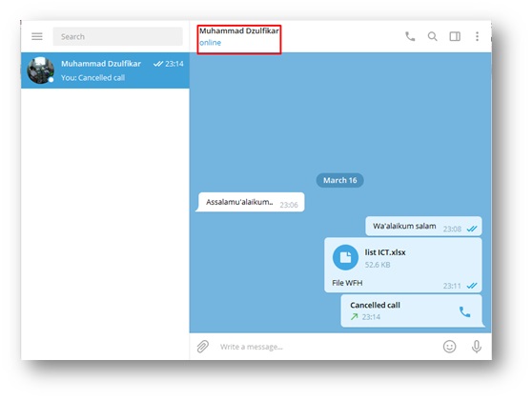The width and height of the screenshot is (532, 400).
Task: Select the Assalamu'alaikum message bubble
Action: (250, 202)
